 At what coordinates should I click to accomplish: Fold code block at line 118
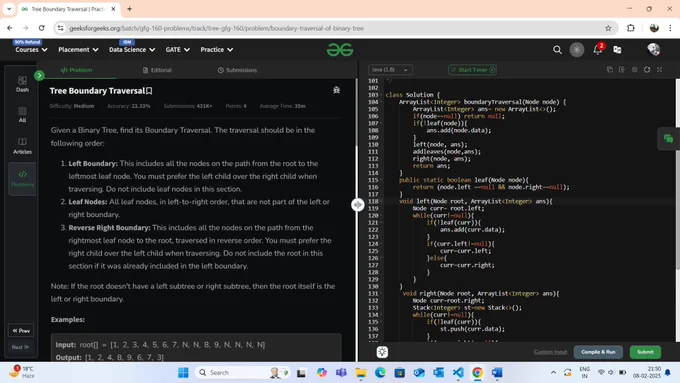pyautogui.click(x=381, y=201)
